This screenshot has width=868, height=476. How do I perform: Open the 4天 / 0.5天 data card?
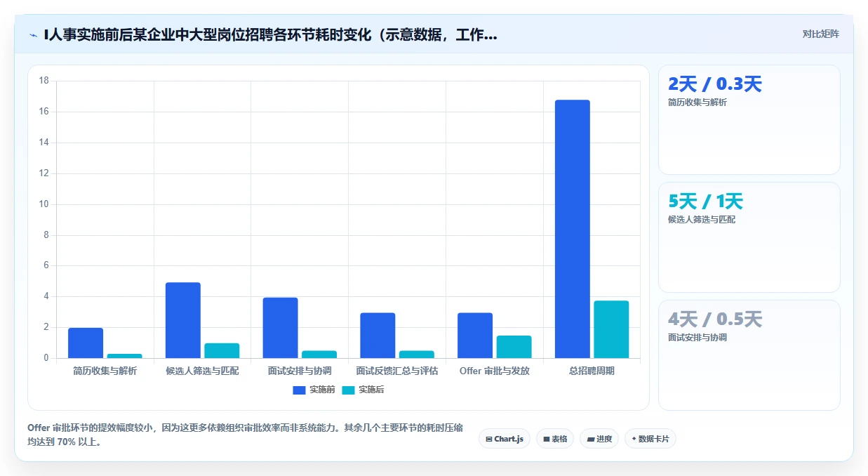[x=749, y=355]
